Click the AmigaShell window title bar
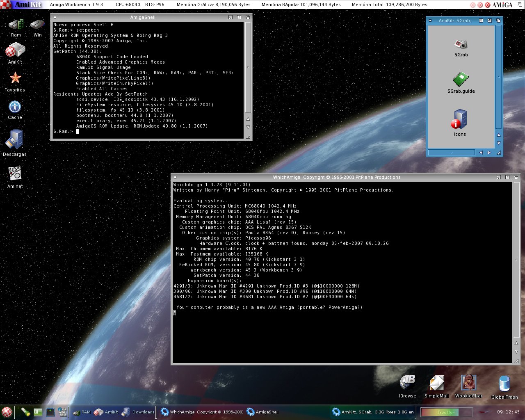Screen dimensions: 525x420 [143, 17]
